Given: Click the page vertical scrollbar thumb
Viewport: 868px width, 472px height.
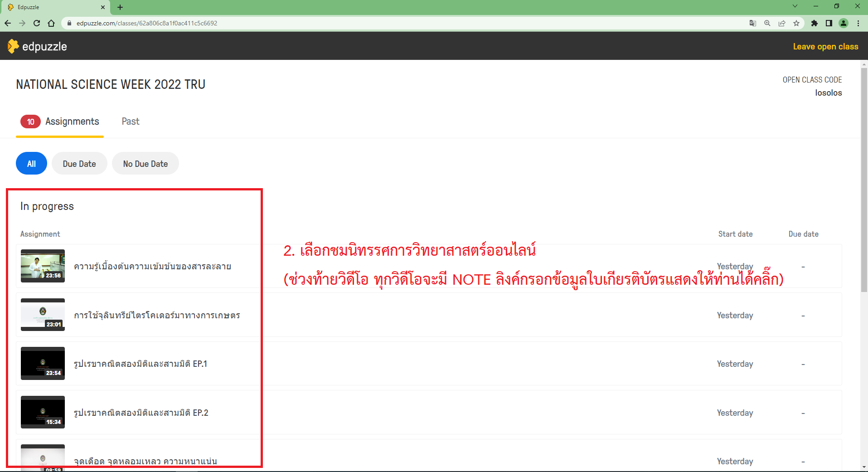Looking at the screenshot, I should 864,179.
